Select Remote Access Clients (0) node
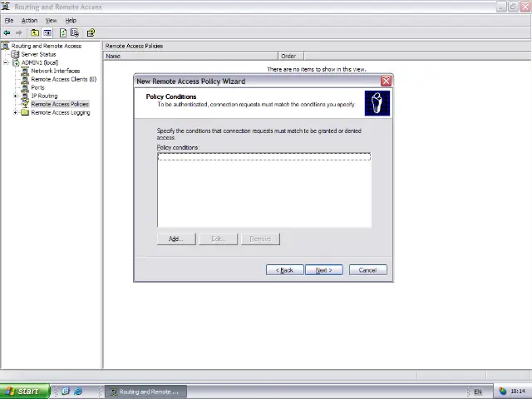532x399 pixels. (64, 79)
